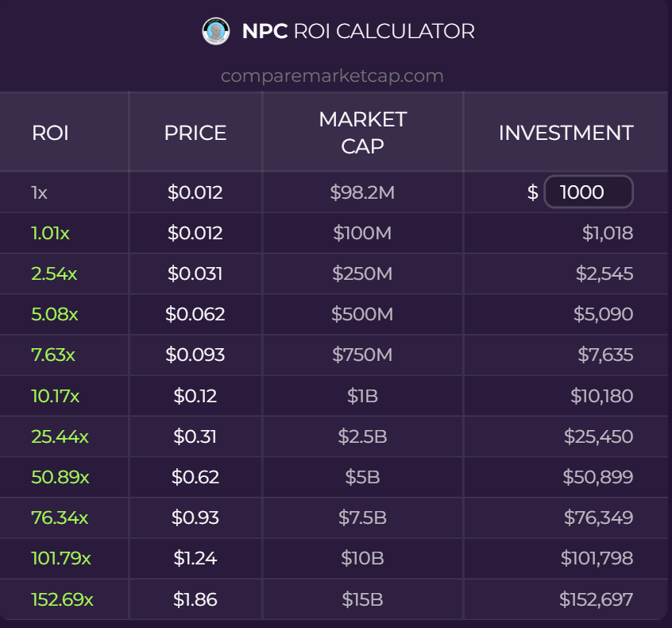Click the INVESTMENT column header

point(566,133)
